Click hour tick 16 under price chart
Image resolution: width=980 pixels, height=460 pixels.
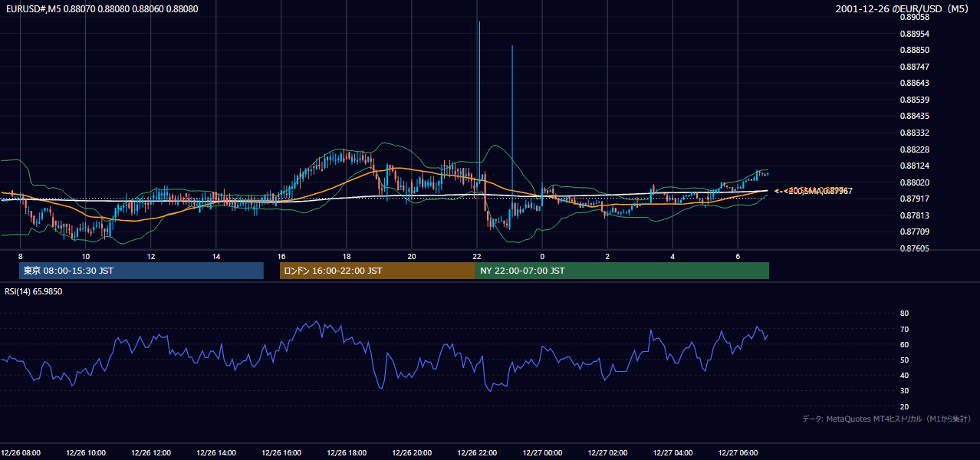coord(281,256)
